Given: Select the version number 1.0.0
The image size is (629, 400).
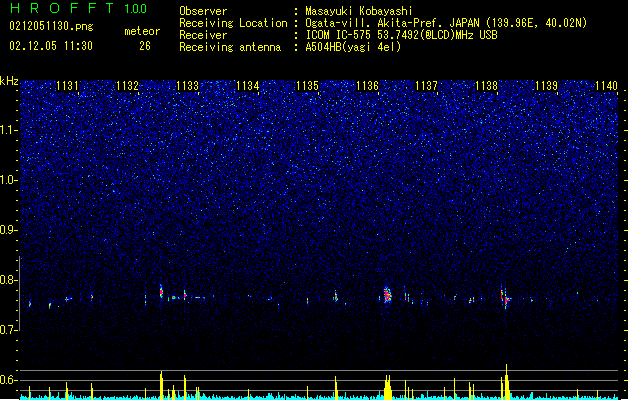Looking at the screenshot, I should (x=136, y=9).
